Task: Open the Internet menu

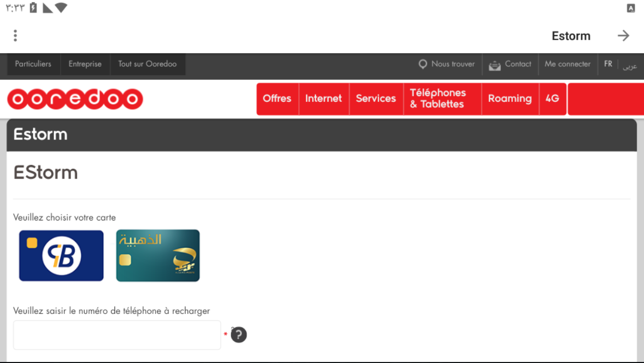Action: 324,99
